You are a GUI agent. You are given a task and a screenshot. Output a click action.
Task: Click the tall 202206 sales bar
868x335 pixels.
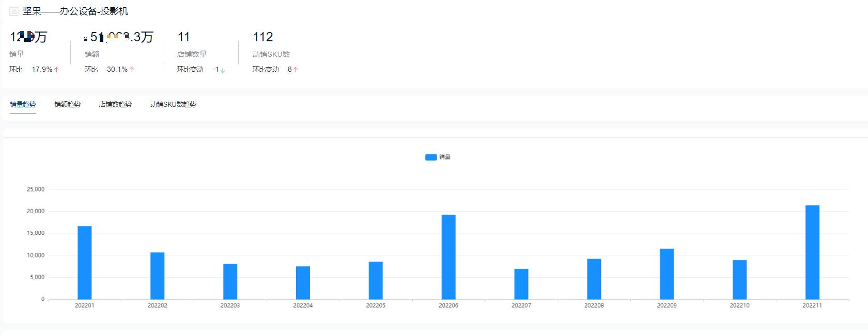pos(448,257)
